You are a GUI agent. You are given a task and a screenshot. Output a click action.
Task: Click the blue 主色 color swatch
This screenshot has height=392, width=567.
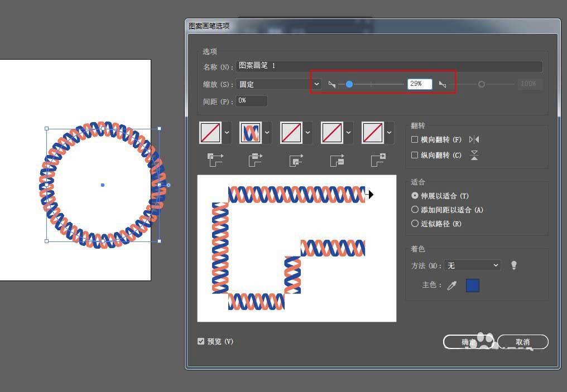(x=473, y=285)
